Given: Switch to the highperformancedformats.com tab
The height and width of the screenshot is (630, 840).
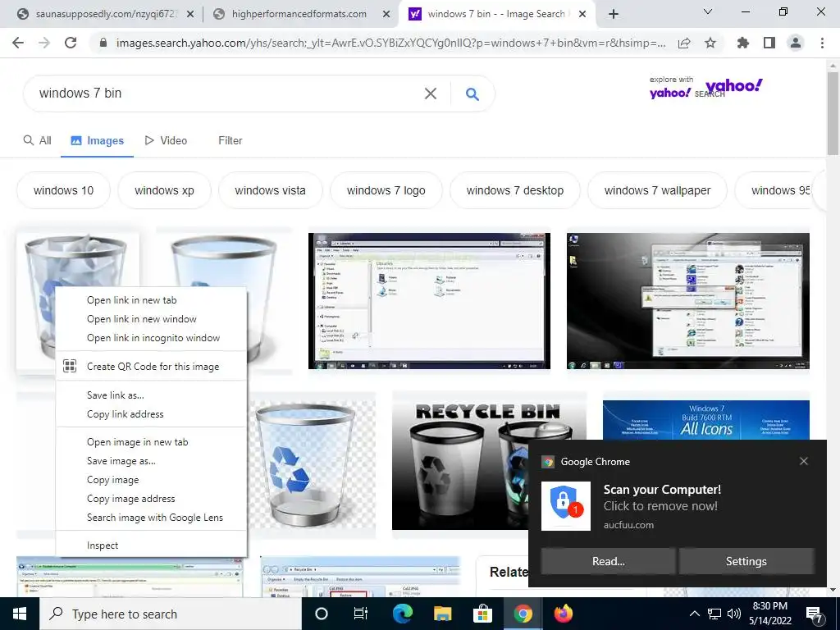Looking at the screenshot, I should [x=299, y=15].
